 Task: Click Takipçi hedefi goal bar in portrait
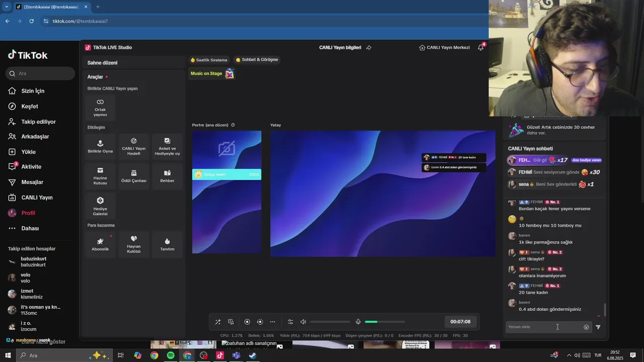click(226, 174)
